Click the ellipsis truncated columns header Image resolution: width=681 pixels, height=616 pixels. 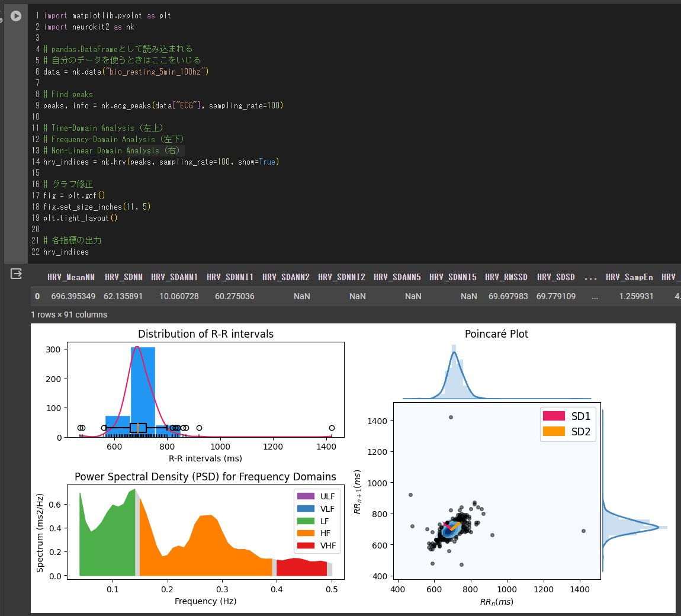pos(590,277)
